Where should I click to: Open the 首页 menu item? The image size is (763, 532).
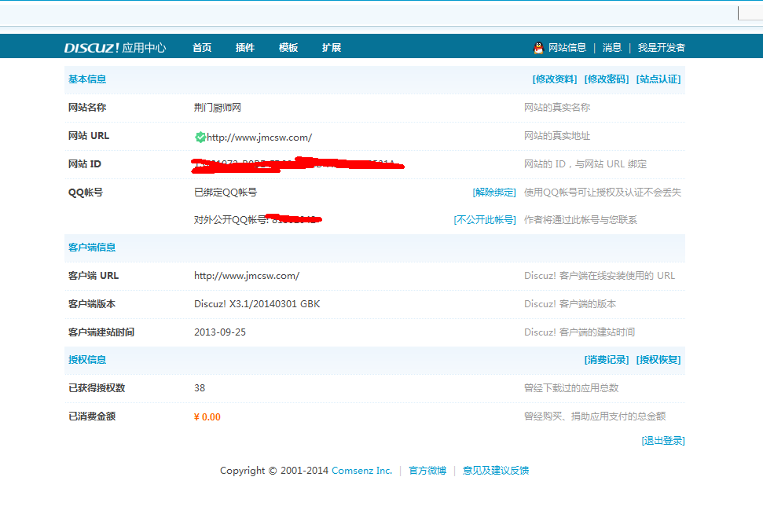coord(202,48)
